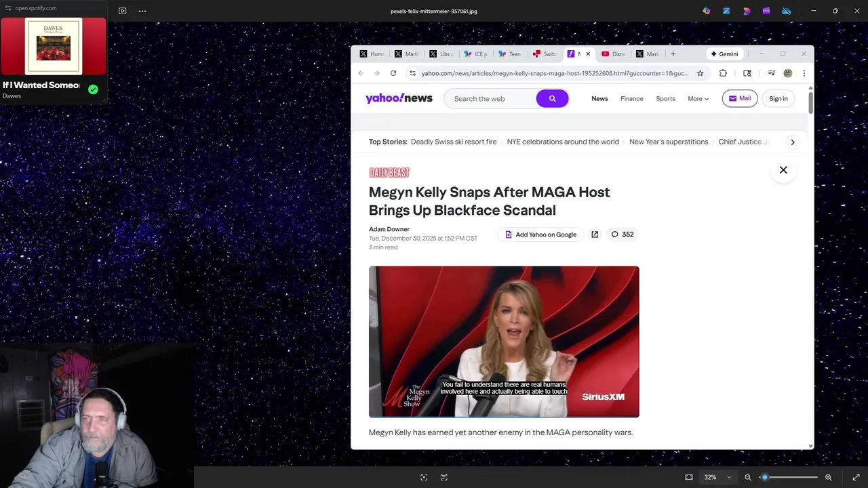Open the browser profile avatar
The image size is (868, 488).
pyautogui.click(x=788, y=73)
